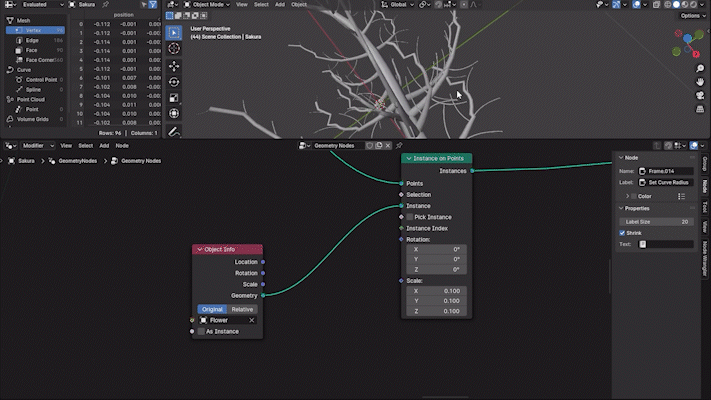Select the Rotate tool in viewport toolbar

click(174, 82)
